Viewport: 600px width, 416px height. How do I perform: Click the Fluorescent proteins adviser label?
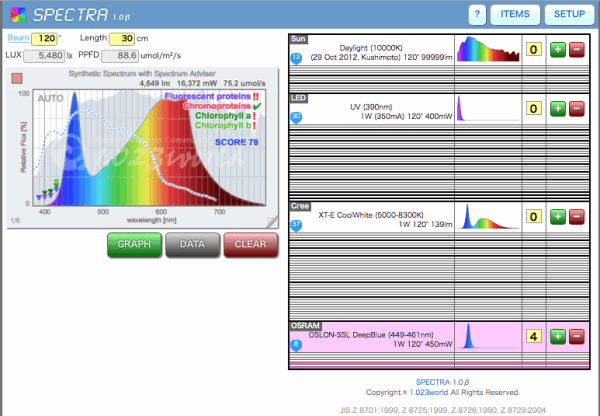208,96
